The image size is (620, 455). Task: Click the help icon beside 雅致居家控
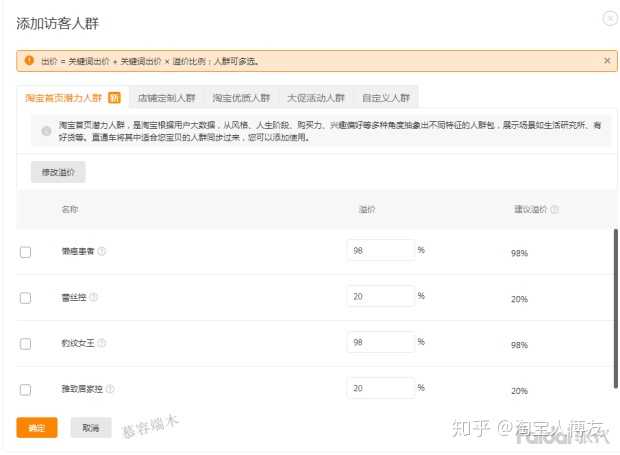pos(110,390)
